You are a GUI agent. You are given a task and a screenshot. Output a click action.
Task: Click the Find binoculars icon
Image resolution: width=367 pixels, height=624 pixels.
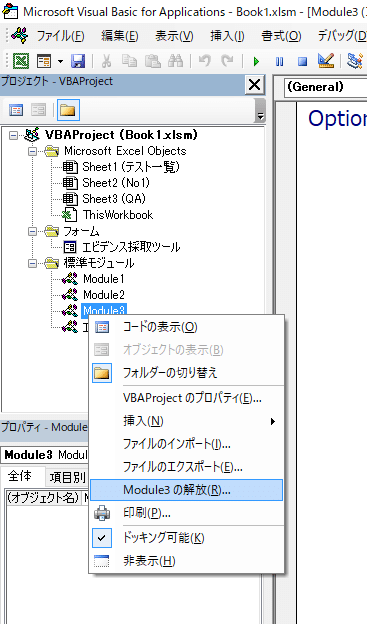(176, 61)
